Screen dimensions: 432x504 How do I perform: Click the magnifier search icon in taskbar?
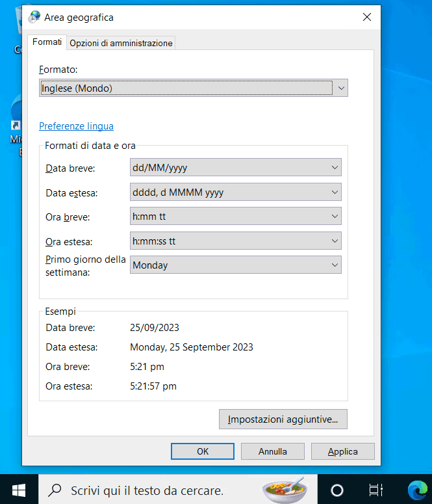coord(55,490)
